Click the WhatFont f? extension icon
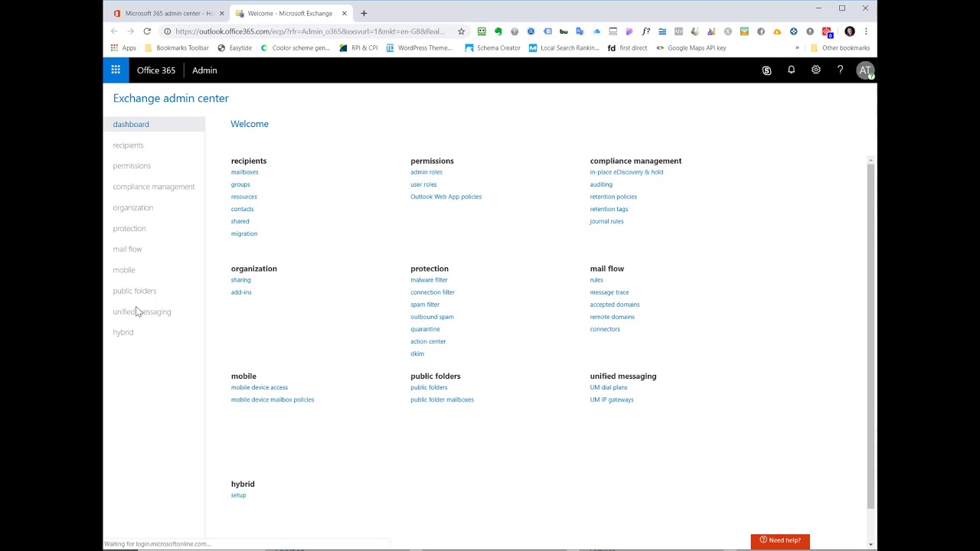This screenshot has height=551, width=980. (645, 31)
